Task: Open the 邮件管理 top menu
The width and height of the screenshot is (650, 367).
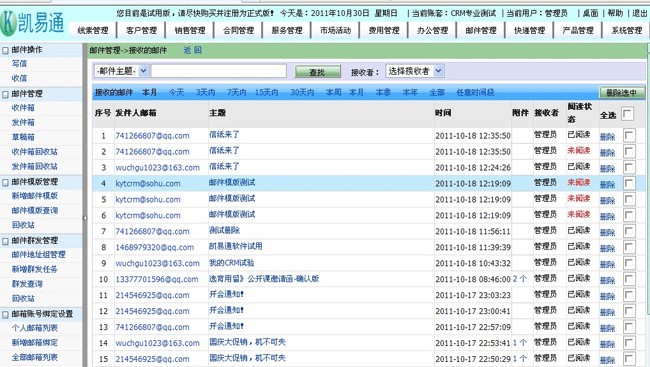Action: point(481,30)
